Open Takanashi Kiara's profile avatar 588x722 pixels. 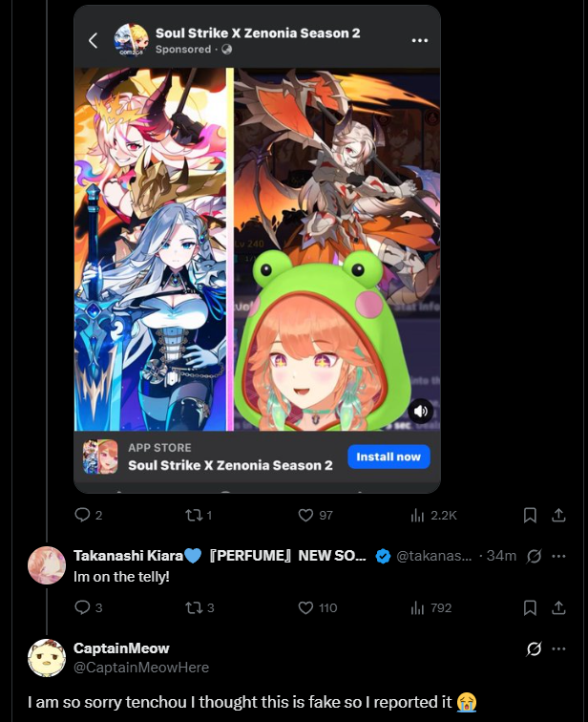[47, 565]
